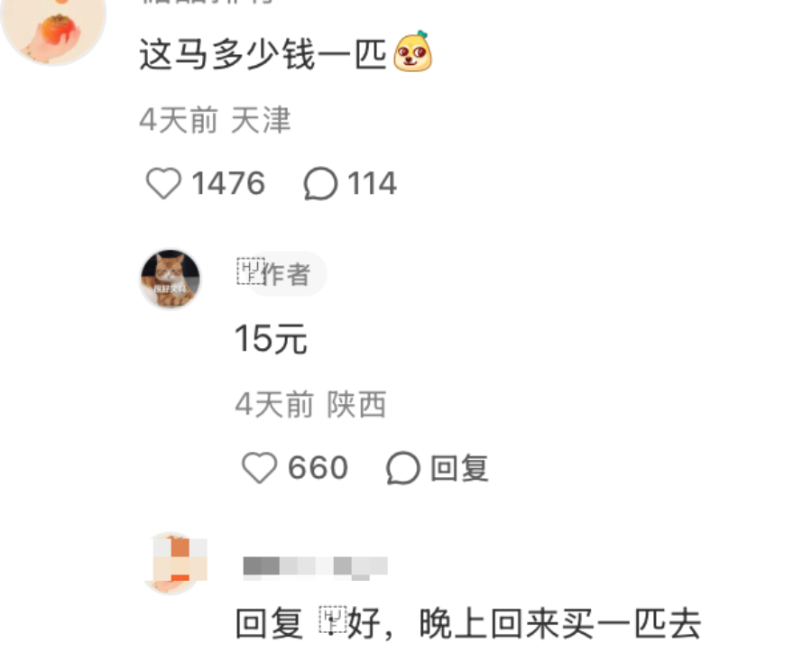Open the 114 replies bubble icon
The width and height of the screenshot is (812, 670).
click(320, 183)
